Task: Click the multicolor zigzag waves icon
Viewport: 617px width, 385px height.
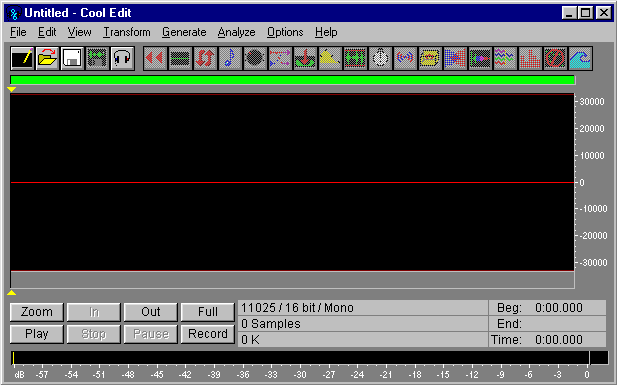Action: [505, 59]
